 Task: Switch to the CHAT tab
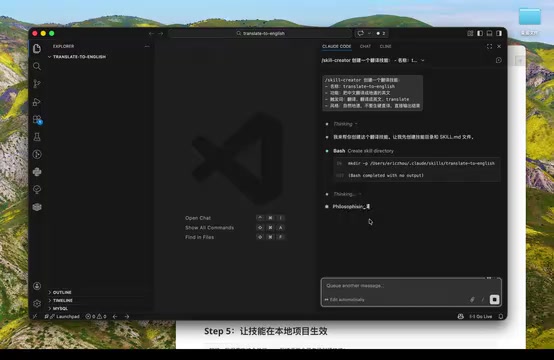pyautogui.click(x=365, y=47)
